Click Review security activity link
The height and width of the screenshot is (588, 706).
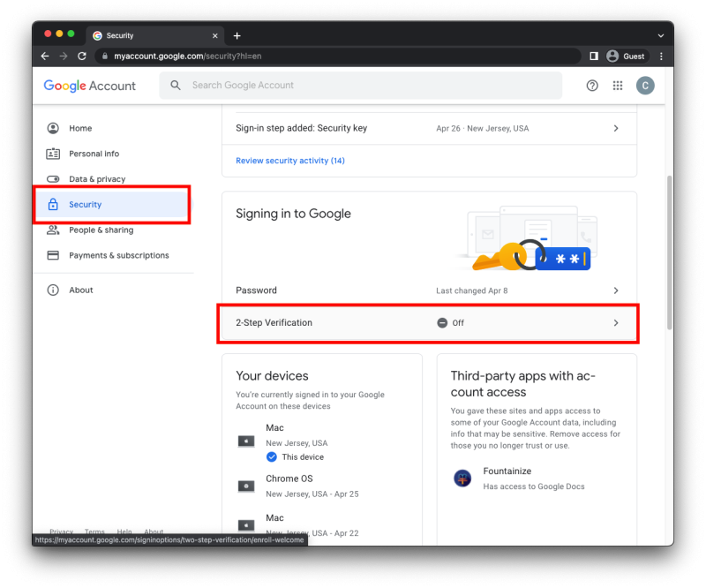click(x=289, y=161)
